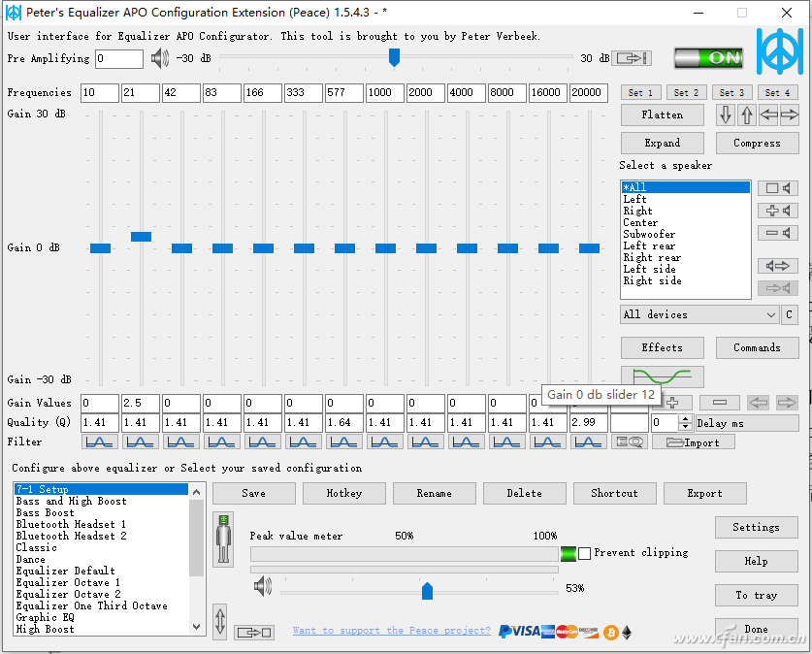812x654 pixels.
Task: Shift frequencies left with arrow next to Flatten
Action: (x=768, y=114)
